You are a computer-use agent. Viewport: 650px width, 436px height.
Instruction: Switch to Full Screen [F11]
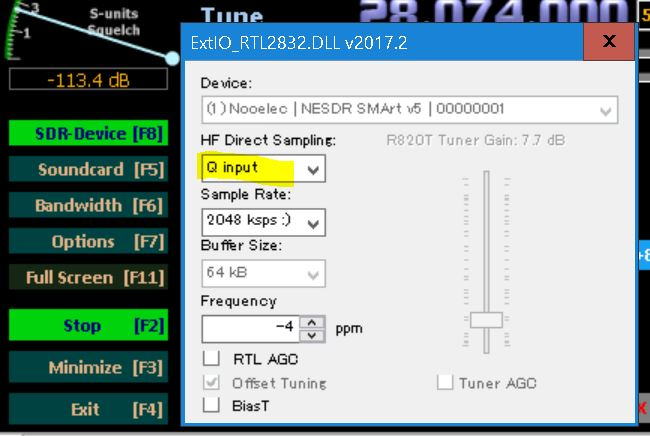coord(88,277)
